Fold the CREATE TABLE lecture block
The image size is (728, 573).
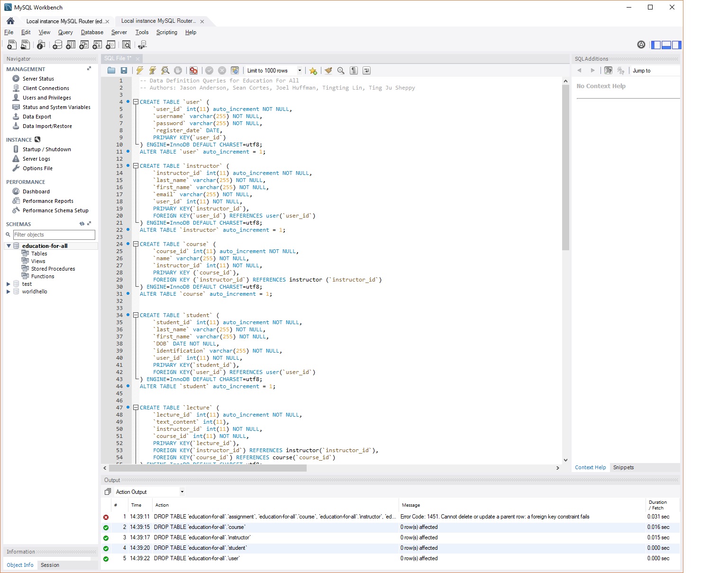pyautogui.click(x=136, y=408)
